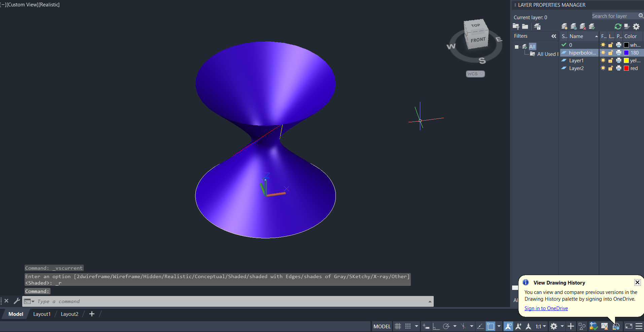Open recent commands list icon
The image size is (644, 332).
(x=29, y=301)
